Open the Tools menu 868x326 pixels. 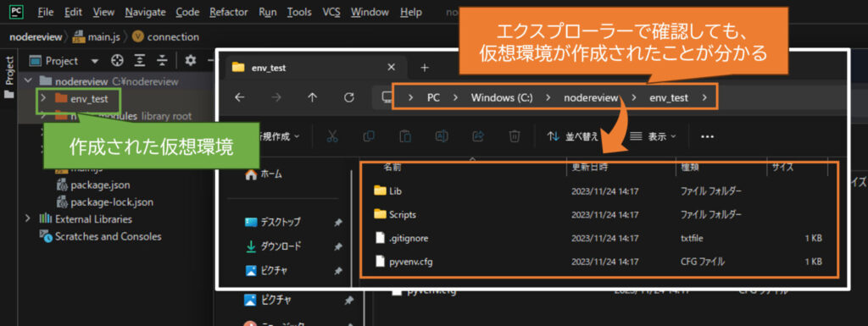point(299,12)
